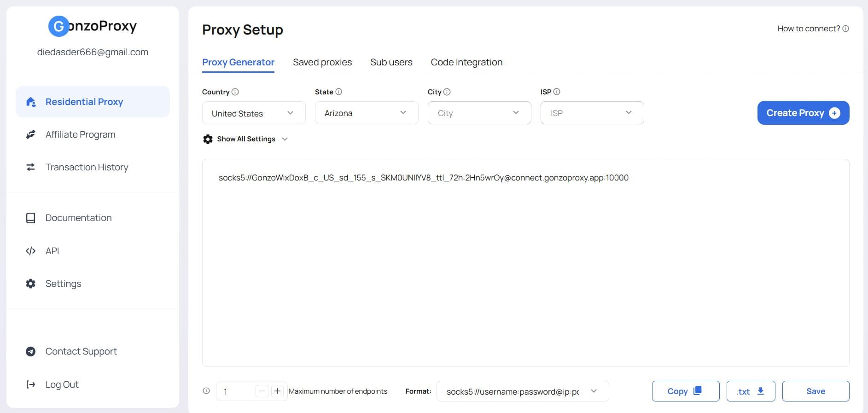The image size is (868, 413).
Task: Click the Country info icon
Action: pos(235,92)
